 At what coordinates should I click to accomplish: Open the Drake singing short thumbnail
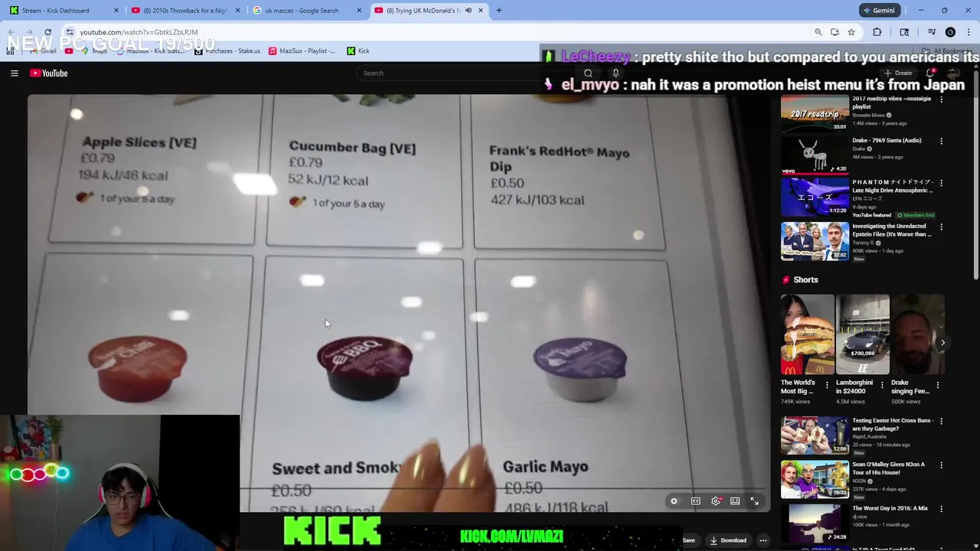tap(918, 334)
